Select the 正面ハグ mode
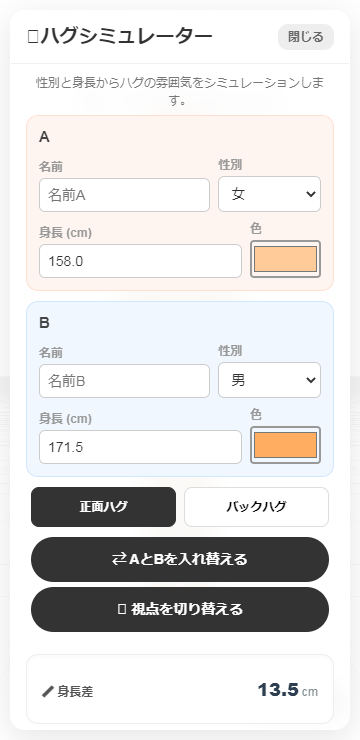Viewport: 360px width, 740px height. [x=103, y=507]
